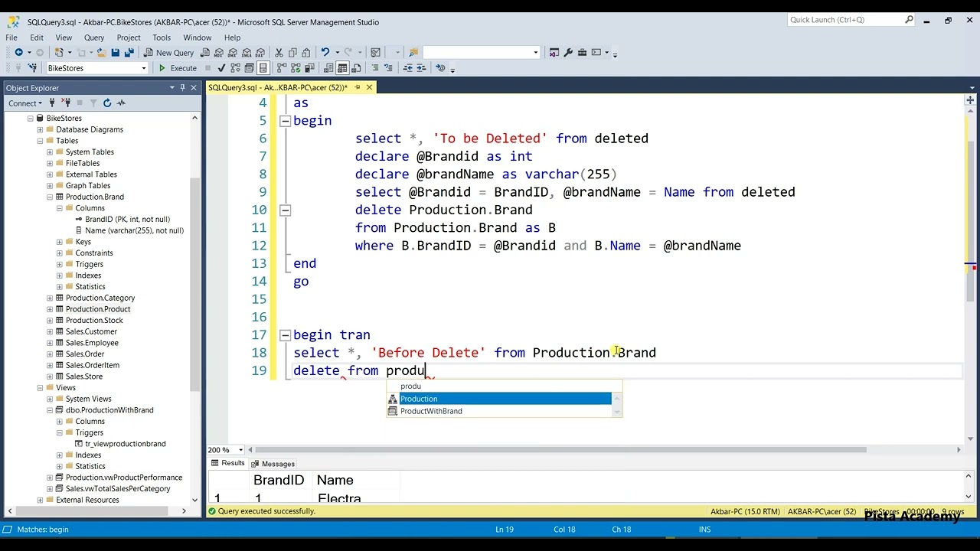The height and width of the screenshot is (551, 980).
Task: Click the New Query toolbar button
Action: 168,53
